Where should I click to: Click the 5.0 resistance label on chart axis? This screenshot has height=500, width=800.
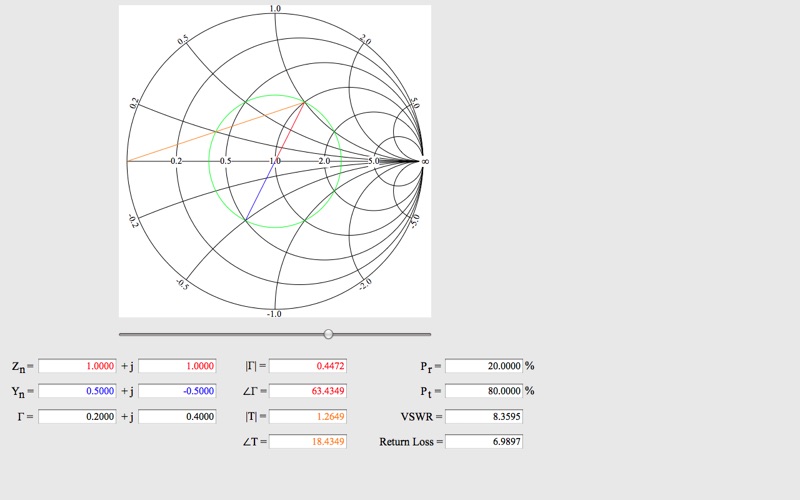(x=373, y=161)
